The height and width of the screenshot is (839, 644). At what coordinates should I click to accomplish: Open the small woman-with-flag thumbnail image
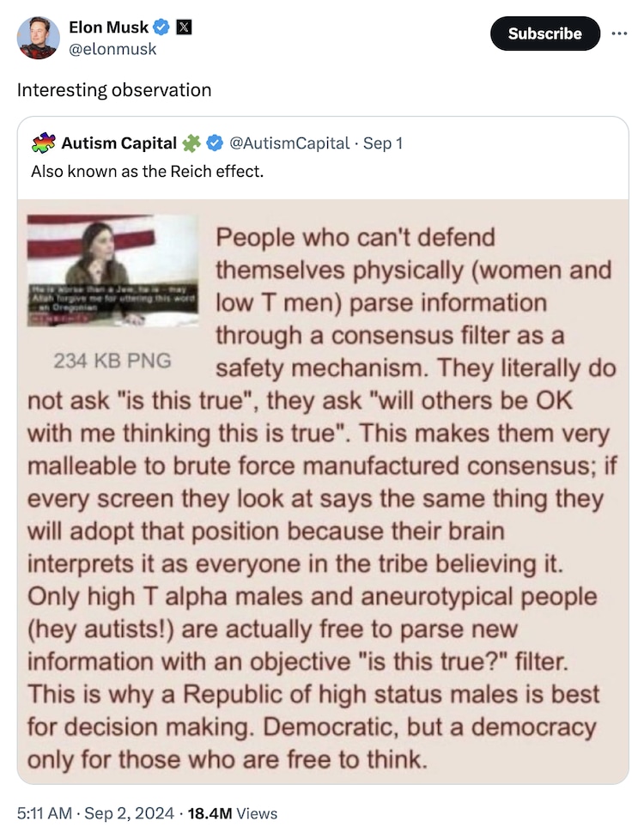point(113,269)
